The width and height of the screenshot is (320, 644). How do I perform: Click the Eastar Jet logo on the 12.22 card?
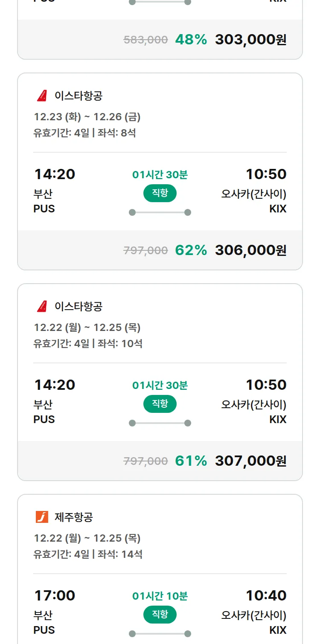42,306
